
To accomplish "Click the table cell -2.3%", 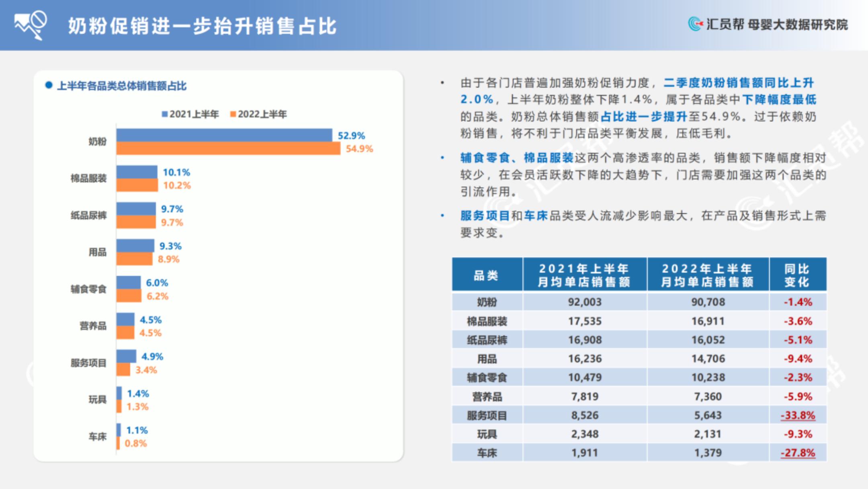I will (798, 378).
